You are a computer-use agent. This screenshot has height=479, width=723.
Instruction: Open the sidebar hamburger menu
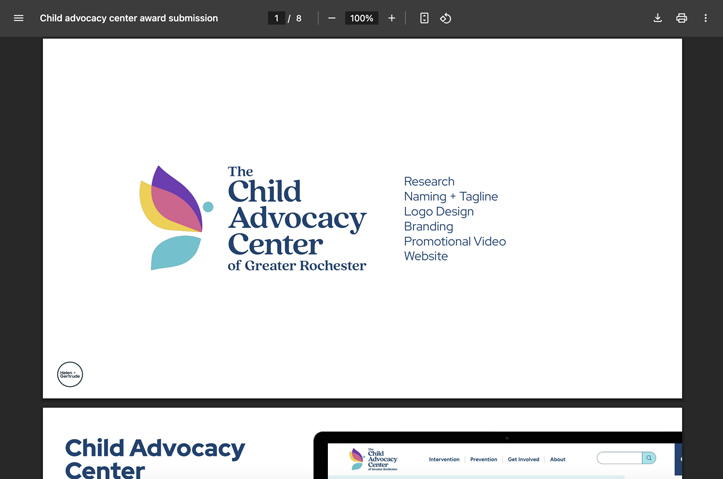(18, 18)
